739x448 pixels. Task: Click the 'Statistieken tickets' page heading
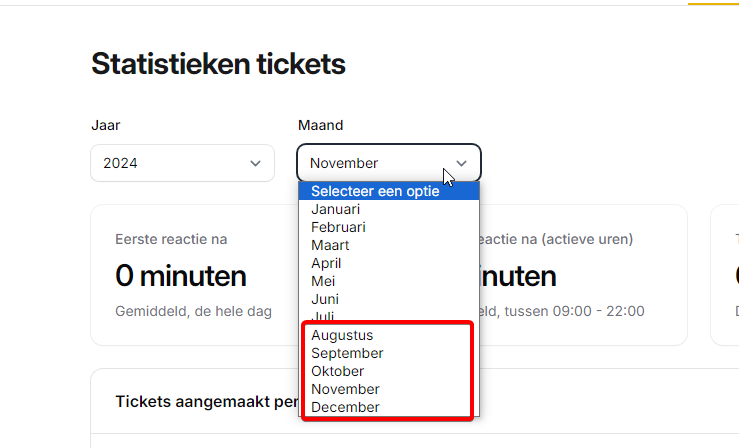click(x=218, y=65)
